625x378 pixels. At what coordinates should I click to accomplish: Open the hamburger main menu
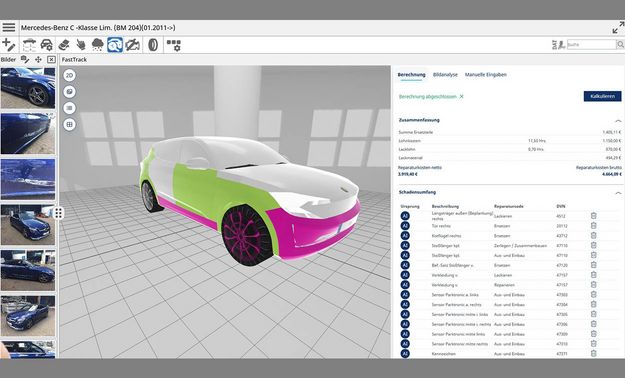click(9, 28)
